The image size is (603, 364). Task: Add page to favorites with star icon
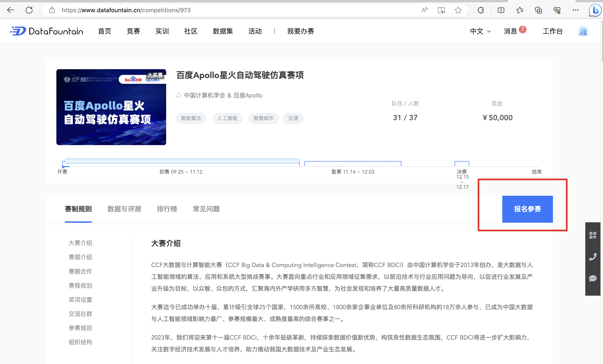coord(458,10)
